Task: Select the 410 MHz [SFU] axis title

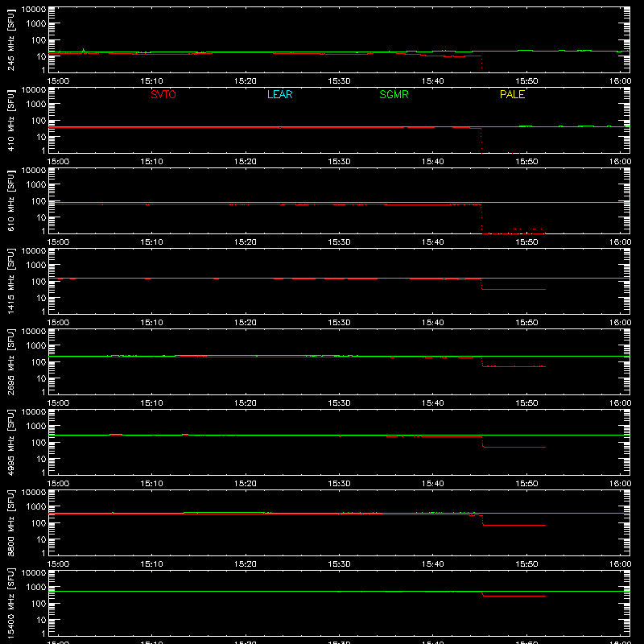Action: tap(11, 120)
